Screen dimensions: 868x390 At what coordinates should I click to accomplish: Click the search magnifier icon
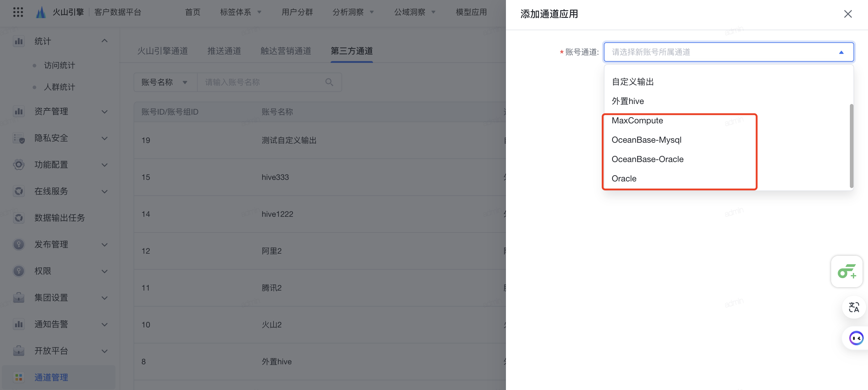pos(329,82)
